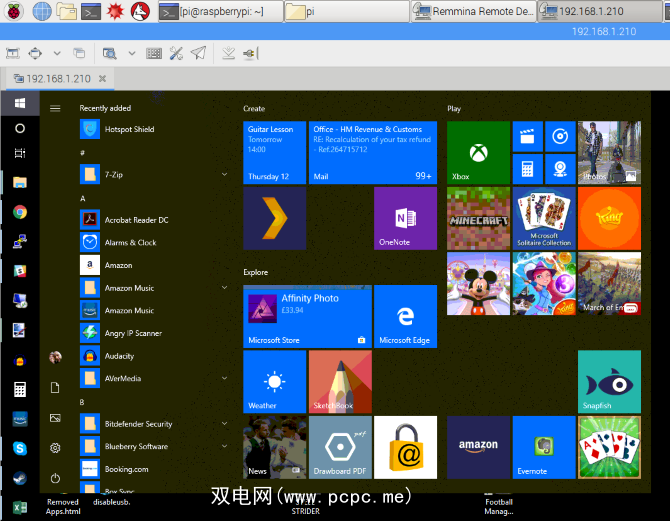670x521 pixels.
Task: Open the Snapfish tile
Action: point(609,381)
